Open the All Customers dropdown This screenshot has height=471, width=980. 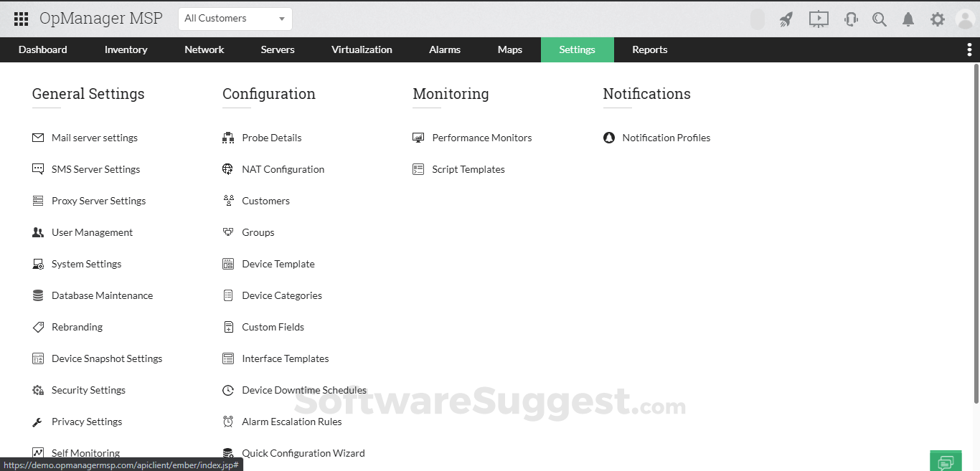(x=235, y=18)
